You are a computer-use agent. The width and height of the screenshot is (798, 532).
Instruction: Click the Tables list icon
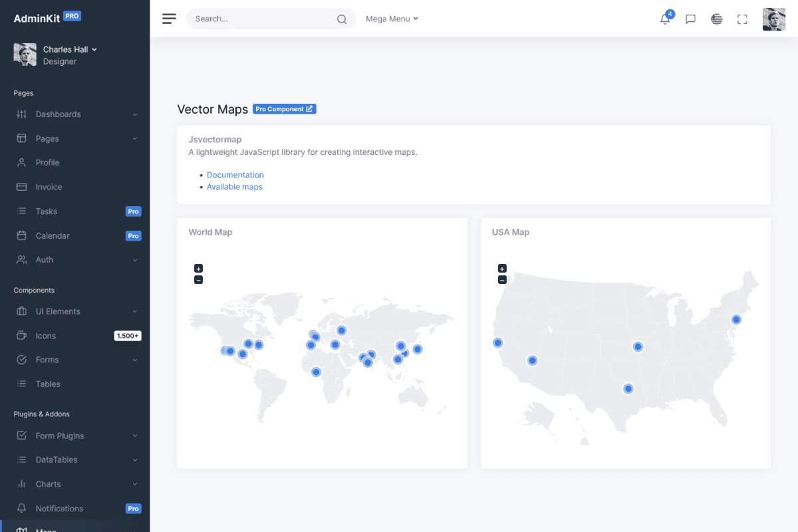21,384
